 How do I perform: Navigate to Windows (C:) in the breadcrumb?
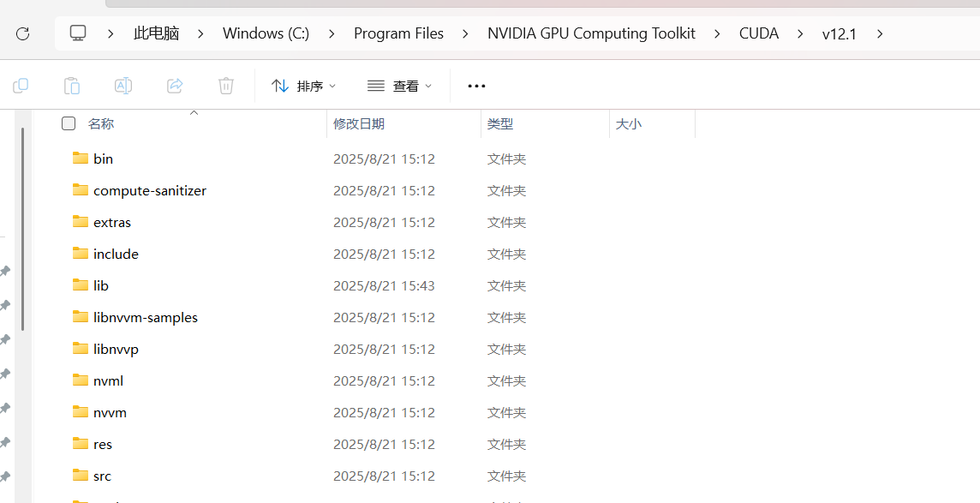pyautogui.click(x=266, y=33)
